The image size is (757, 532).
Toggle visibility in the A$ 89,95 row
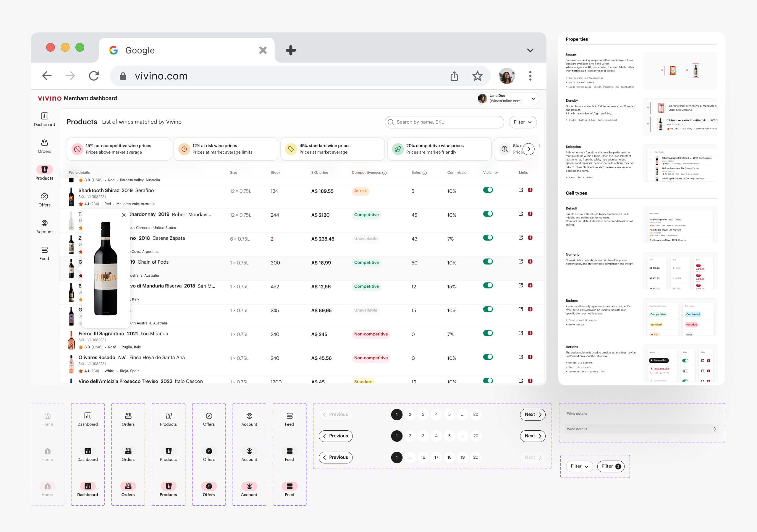pyautogui.click(x=488, y=309)
